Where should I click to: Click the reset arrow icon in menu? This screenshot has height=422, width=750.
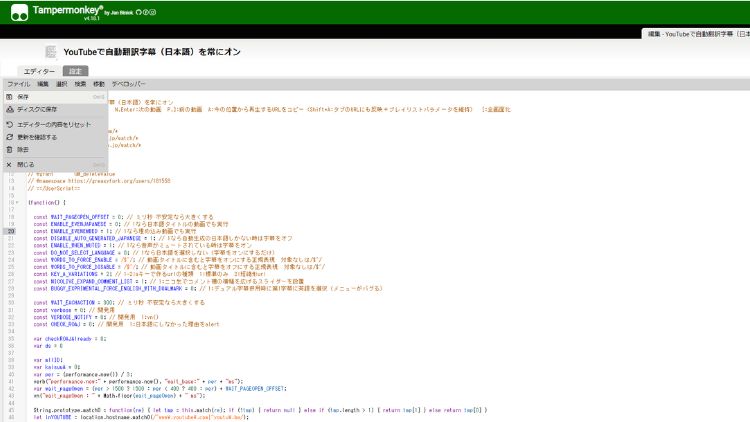[9, 124]
